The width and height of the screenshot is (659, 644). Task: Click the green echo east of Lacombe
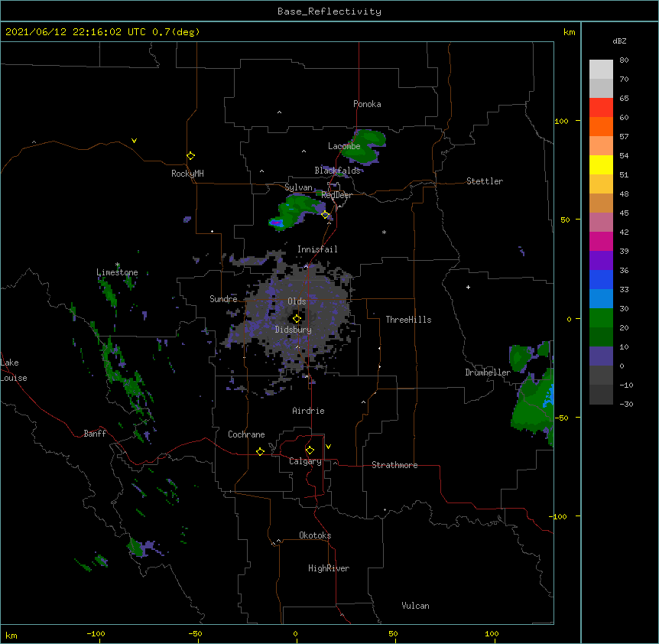pyautogui.click(x=364, y=146)
